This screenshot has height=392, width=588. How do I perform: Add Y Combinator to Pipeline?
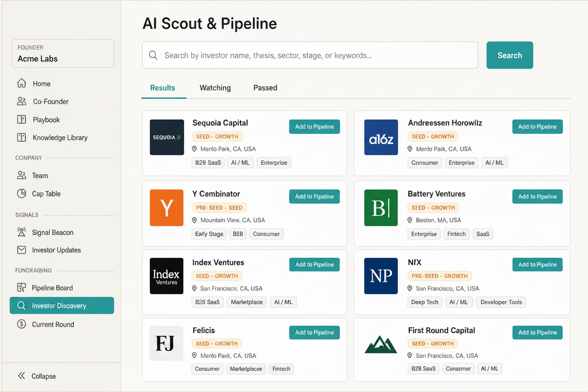pyautogui.click(x=315, y=196)
